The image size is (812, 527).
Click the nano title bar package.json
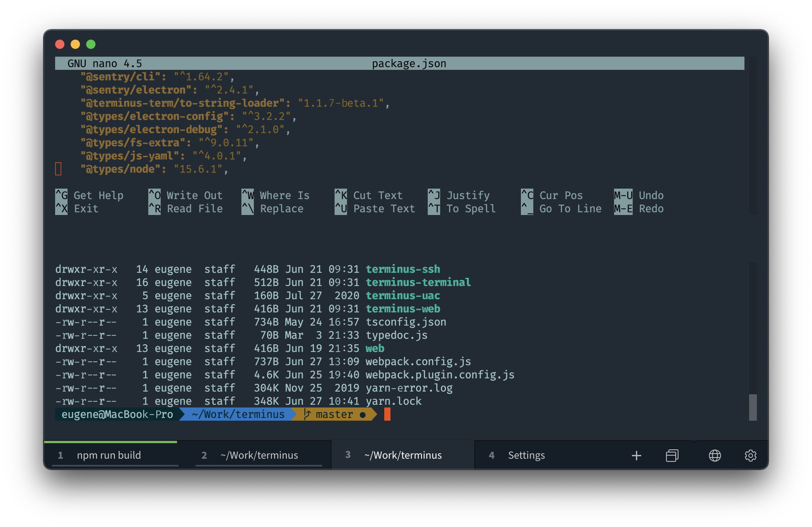point(409,64)
